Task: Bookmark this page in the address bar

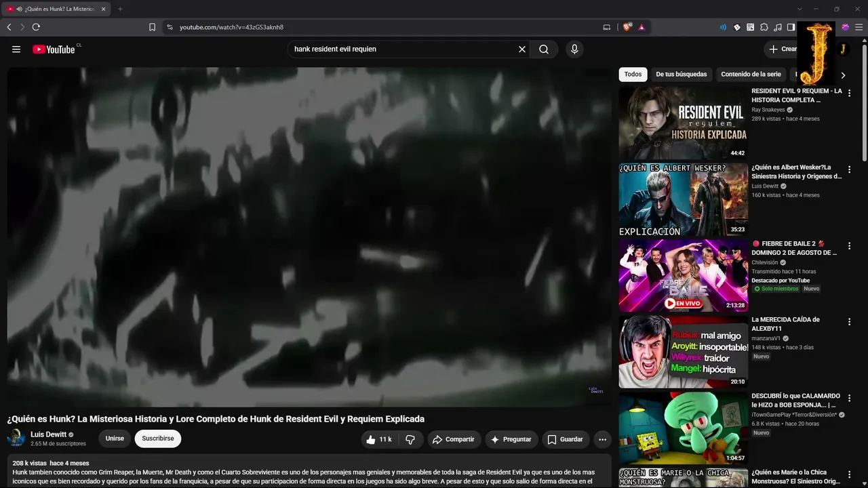Action: [x=152, y=27]
